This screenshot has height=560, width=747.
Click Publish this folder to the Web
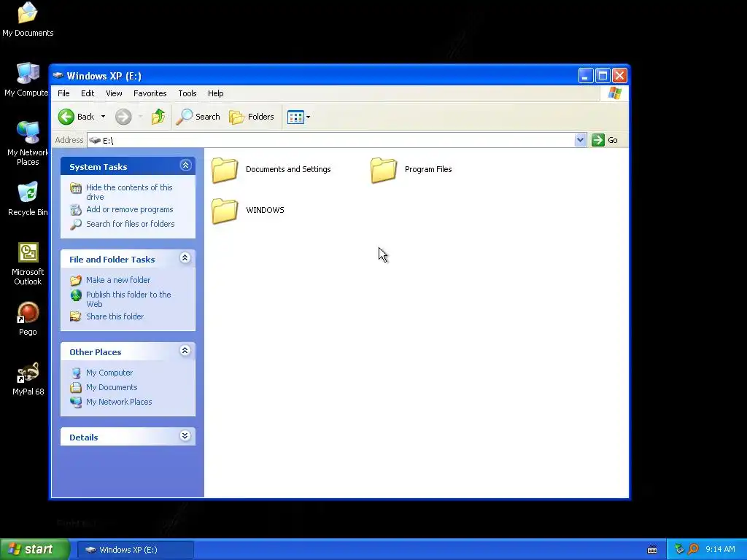[128, 299]
